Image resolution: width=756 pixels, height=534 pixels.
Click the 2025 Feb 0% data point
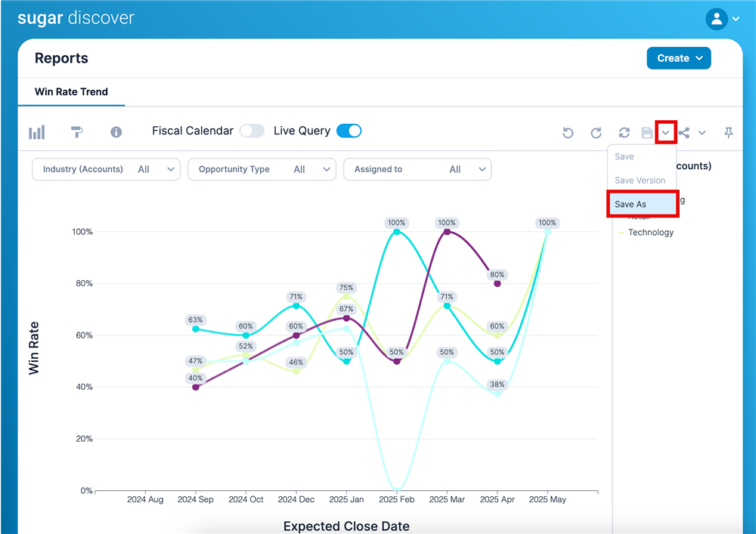click(x=397, y=490)
